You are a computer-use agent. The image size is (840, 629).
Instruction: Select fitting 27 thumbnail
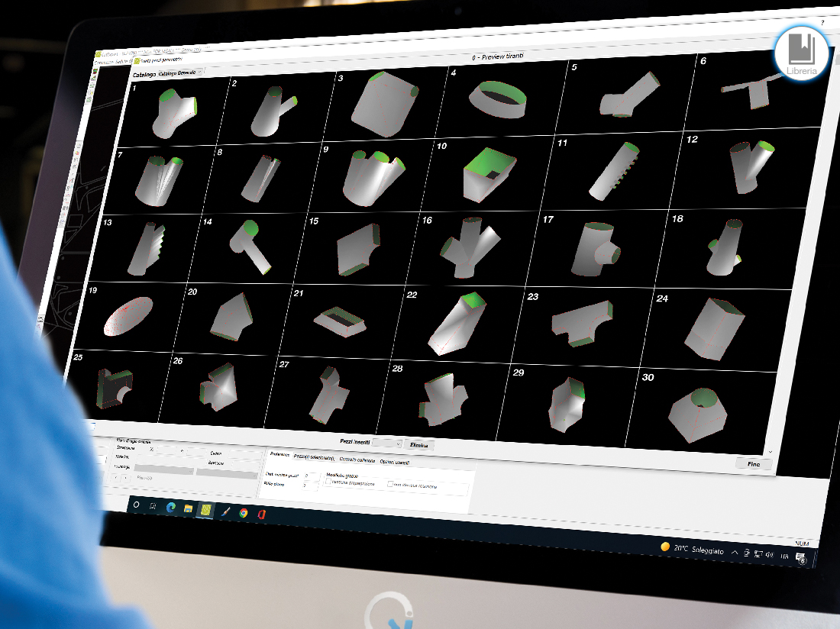329,396
